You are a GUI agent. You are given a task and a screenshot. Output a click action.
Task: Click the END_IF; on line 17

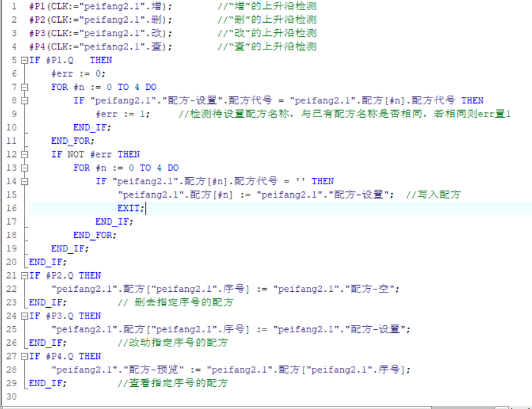(115, 222)
